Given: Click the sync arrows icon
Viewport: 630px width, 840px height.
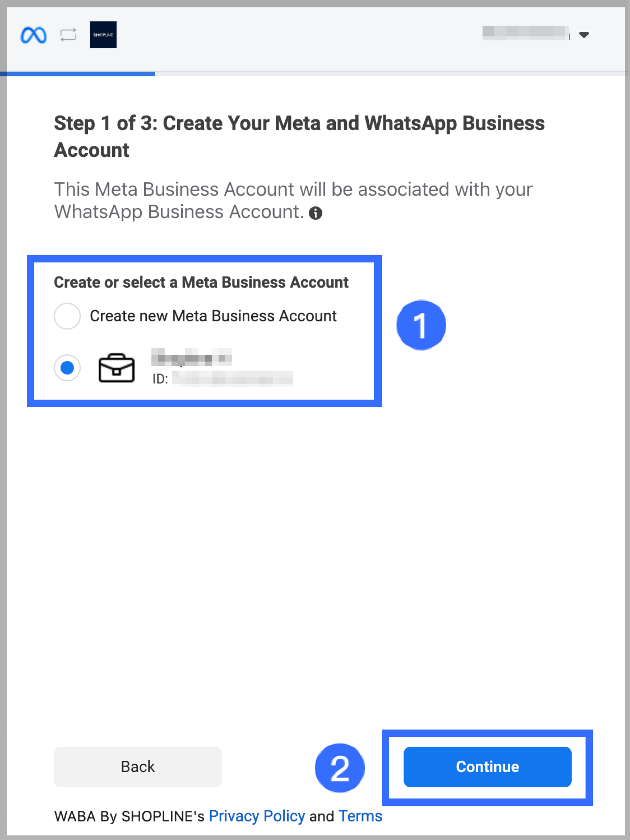Looking at the screenshot, I should click(68, 35).
